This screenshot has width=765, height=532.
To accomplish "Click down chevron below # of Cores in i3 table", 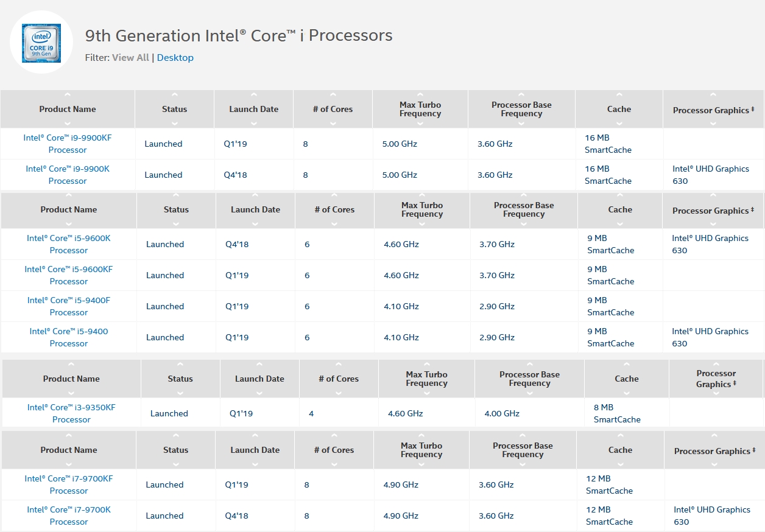I will (339, 393).
